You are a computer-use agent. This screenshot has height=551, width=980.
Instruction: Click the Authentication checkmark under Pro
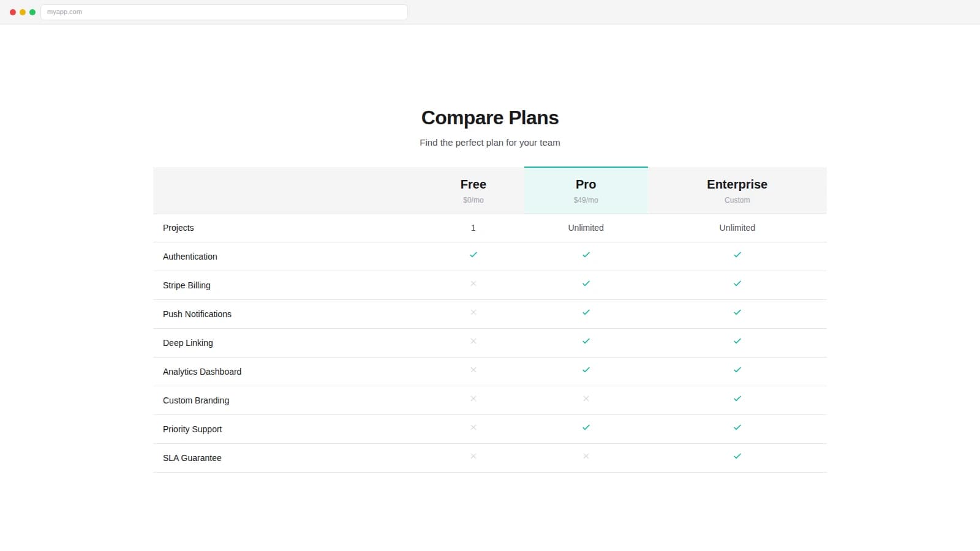(586, 255)
